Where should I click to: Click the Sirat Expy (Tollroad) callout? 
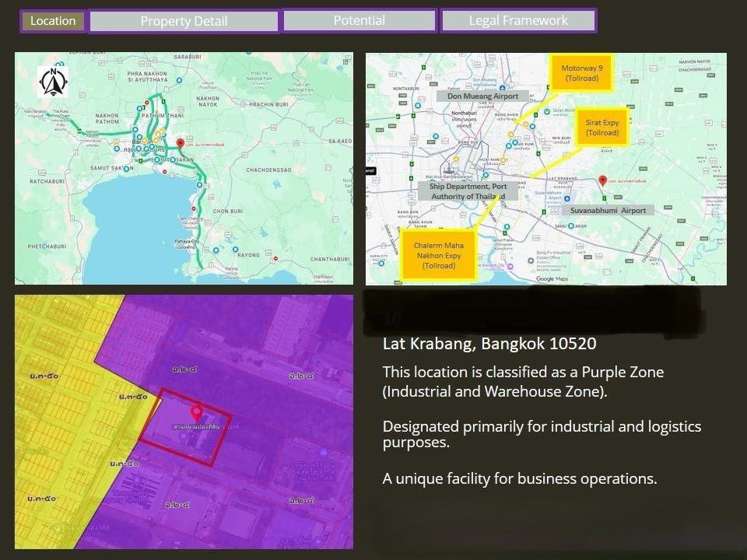(602, 128)
